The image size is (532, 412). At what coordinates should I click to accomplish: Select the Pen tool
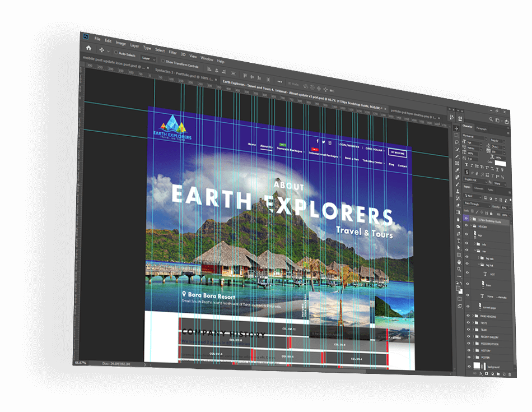(x=459, y=234)
